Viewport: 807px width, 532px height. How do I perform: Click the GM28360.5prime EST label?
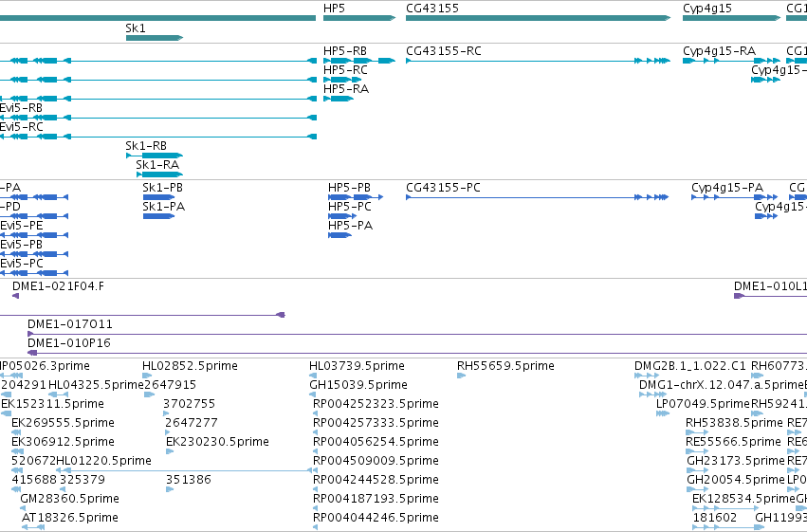69,500
